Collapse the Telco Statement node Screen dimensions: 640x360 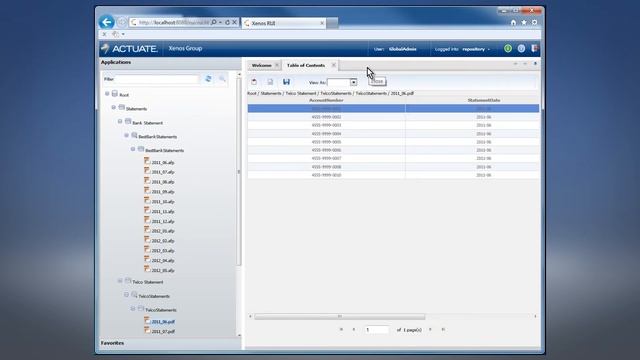pyautogui.click(x=120, y=281)
